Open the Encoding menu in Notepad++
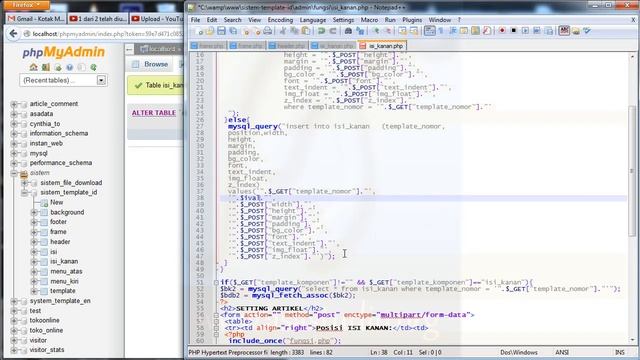 click(x=280, y=20)
